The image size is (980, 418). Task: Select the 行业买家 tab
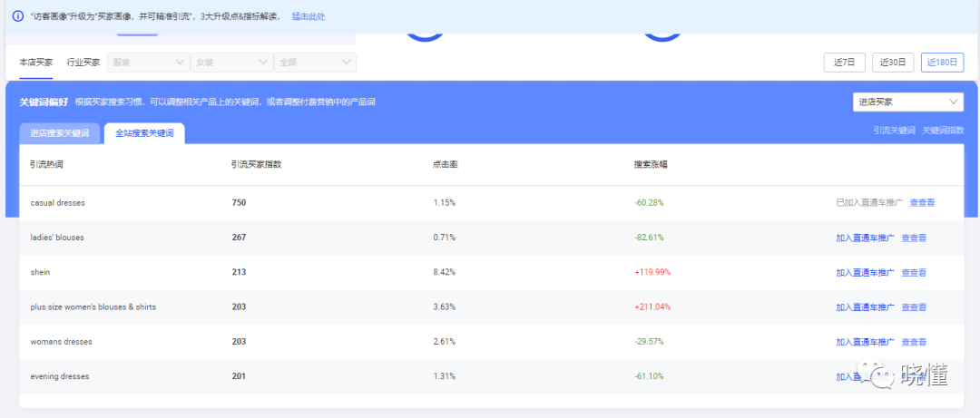(83, 63)
